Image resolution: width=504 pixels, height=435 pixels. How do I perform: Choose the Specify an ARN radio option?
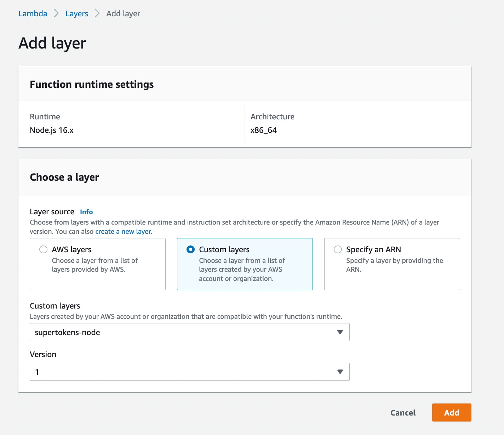click(338, 249)
